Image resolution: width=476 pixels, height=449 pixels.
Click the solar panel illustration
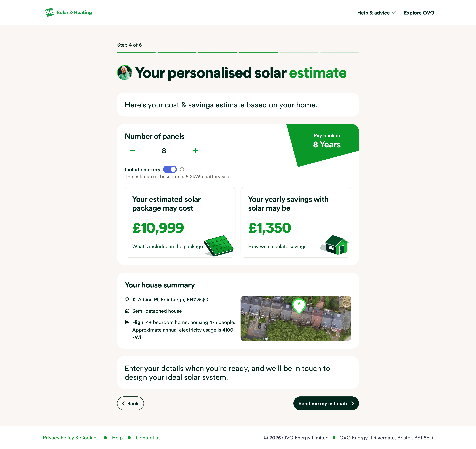tap(219, 245)
